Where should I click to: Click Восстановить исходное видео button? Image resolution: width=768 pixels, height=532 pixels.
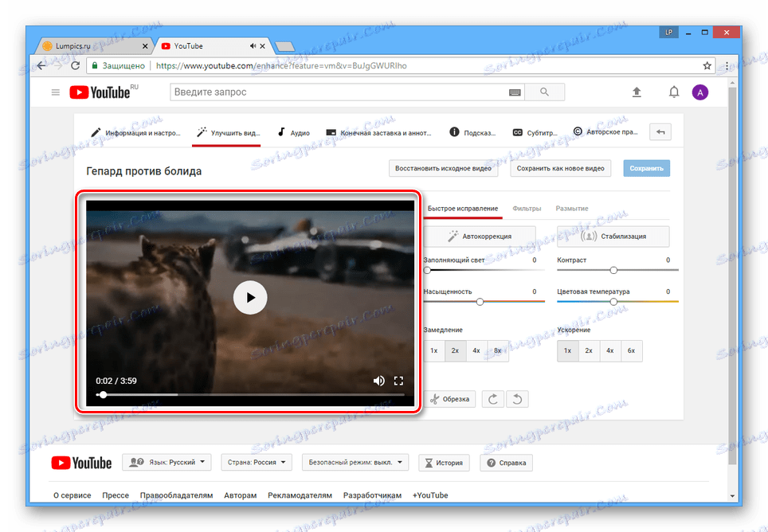pos(443,168)
